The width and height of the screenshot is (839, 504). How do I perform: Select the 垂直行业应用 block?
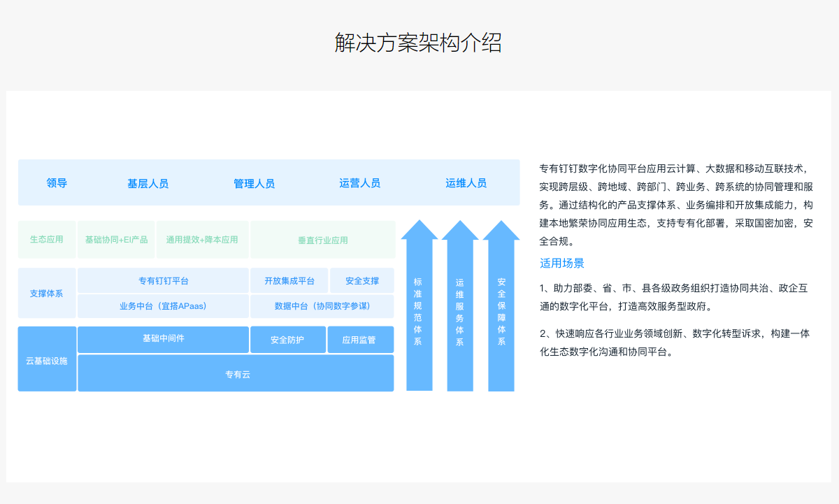point(322,240)
